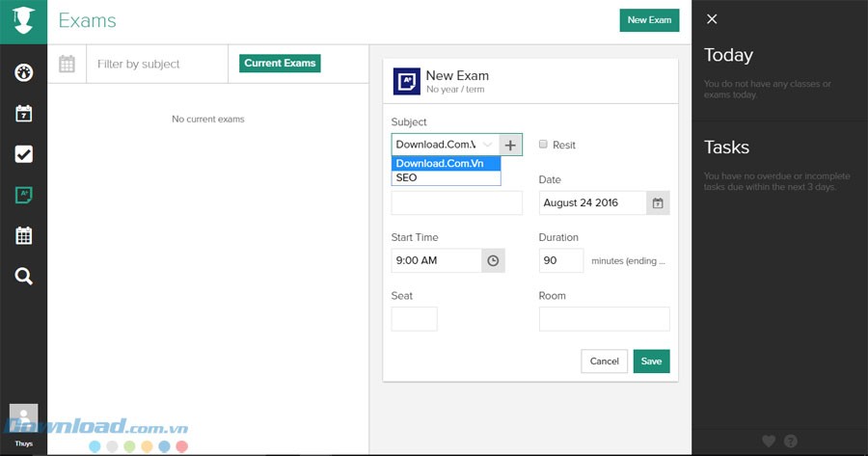
Task: Click the Room input field
Action: pos(604,319)
